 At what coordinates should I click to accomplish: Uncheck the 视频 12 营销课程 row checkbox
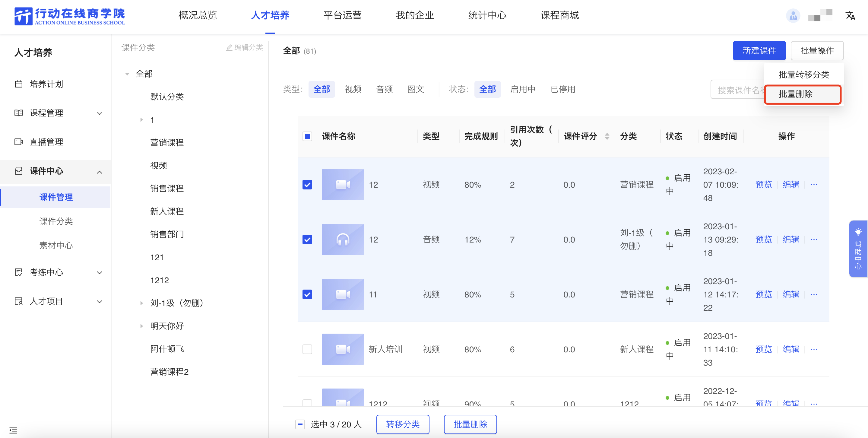(x=307, y=185)
